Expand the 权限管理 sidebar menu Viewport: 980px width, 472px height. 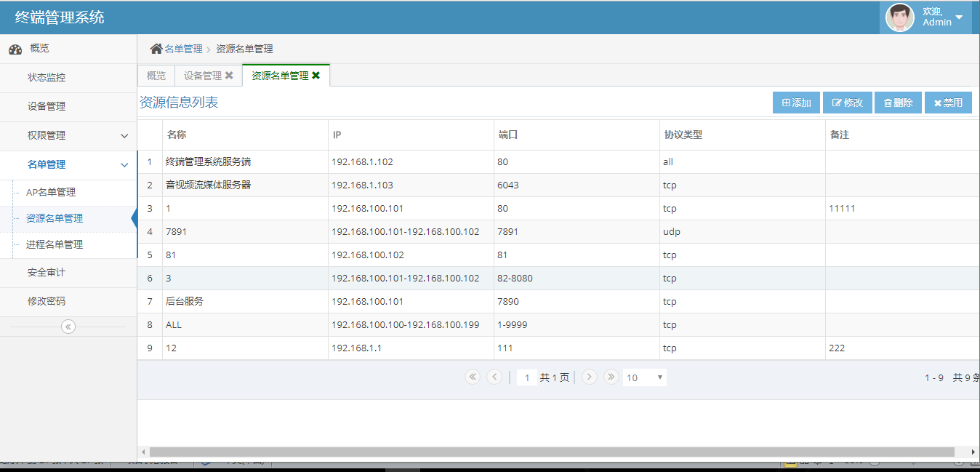click(124, 136)
